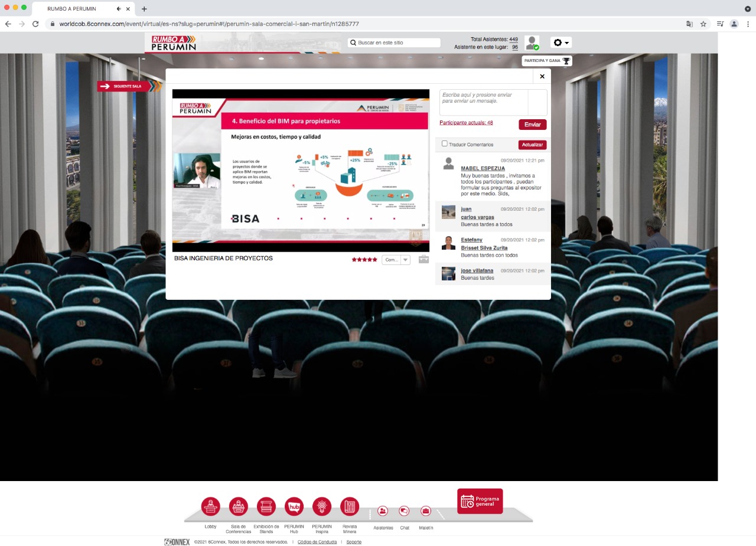Click the Enviar button

[533, 125]
